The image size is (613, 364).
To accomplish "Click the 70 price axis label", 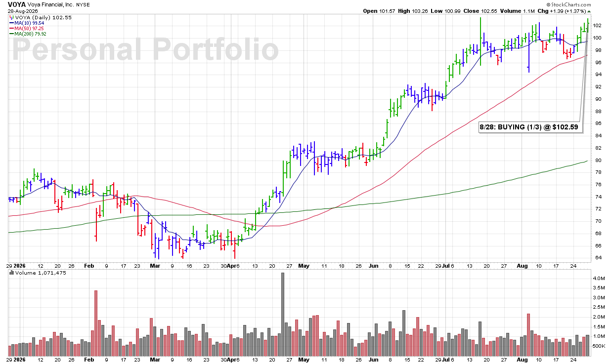I will pos(598,221).
